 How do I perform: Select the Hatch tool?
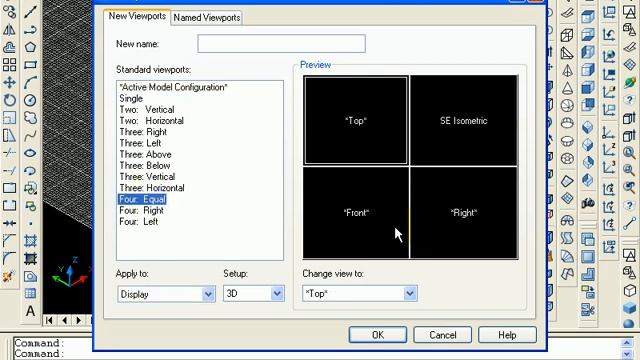pos(30,241)
